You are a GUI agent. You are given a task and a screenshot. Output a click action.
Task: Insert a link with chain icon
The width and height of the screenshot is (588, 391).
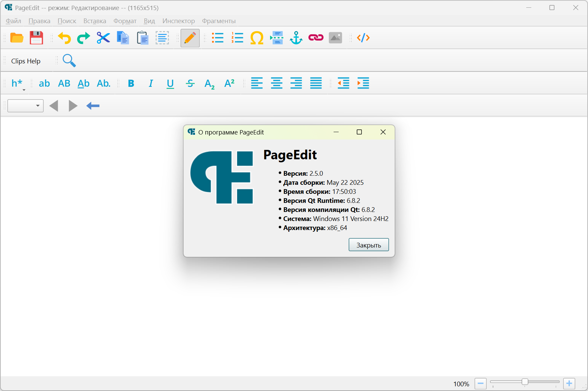pos(316,38)
